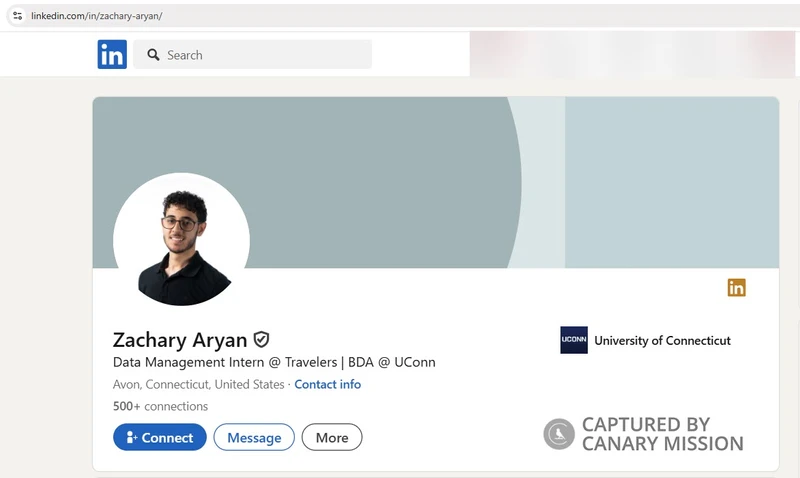Open the browser site settings icon

tap(17, 16)
